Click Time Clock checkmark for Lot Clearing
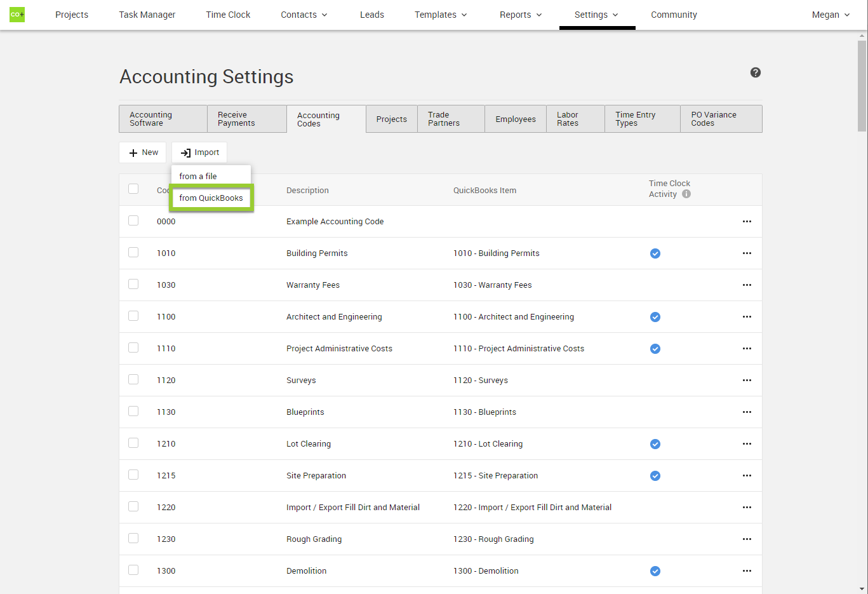868x594 pixels. tap(655, 444)
